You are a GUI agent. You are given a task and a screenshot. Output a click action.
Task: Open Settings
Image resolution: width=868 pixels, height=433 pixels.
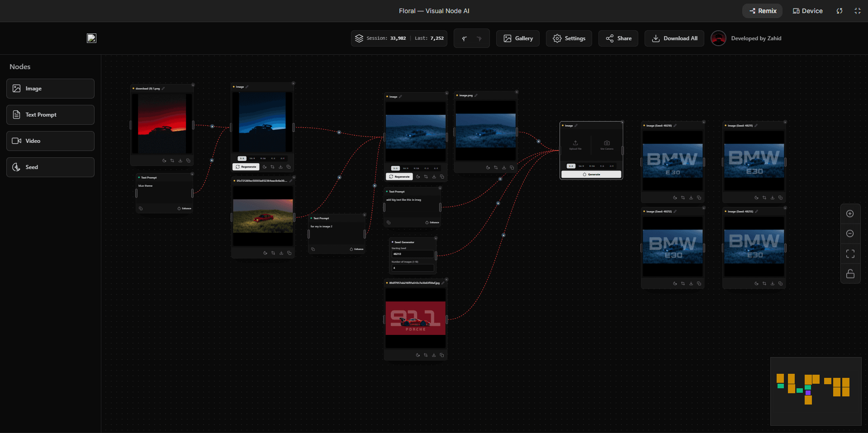(x=569, y=38)
